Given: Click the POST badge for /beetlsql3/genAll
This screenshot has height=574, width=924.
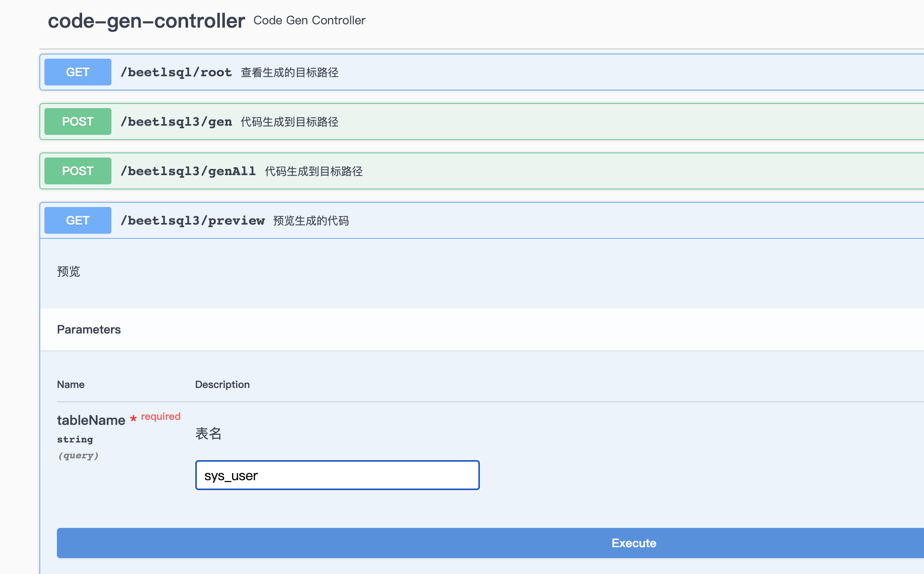Looking at the screenshot, I should tap(77, 171).
